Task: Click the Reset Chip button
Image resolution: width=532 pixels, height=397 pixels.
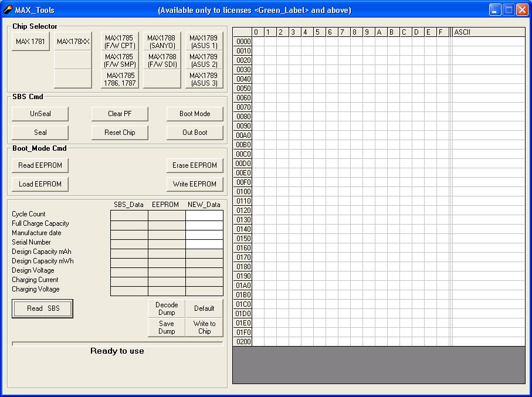Action: point(120,133)
